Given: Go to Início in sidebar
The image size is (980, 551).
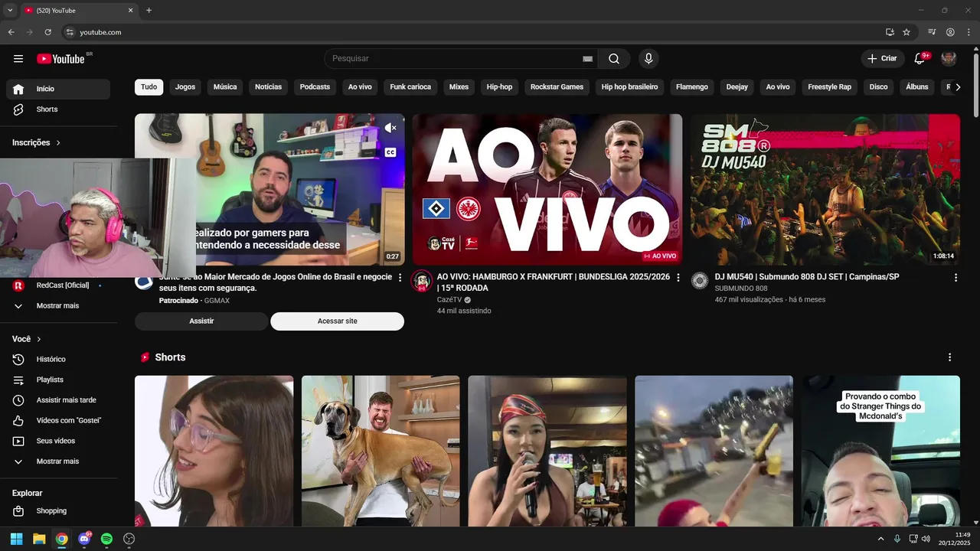Looking at the screenshot, I should (58, 89).
